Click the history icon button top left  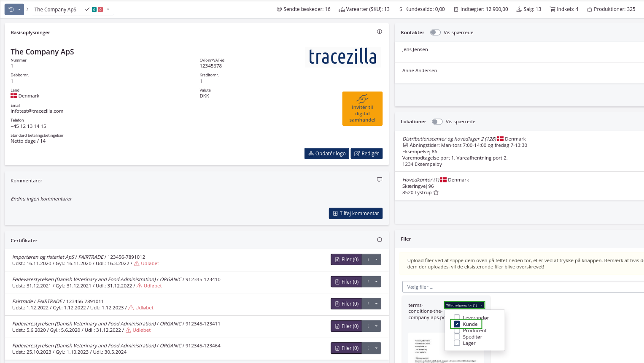pos(11,9)
